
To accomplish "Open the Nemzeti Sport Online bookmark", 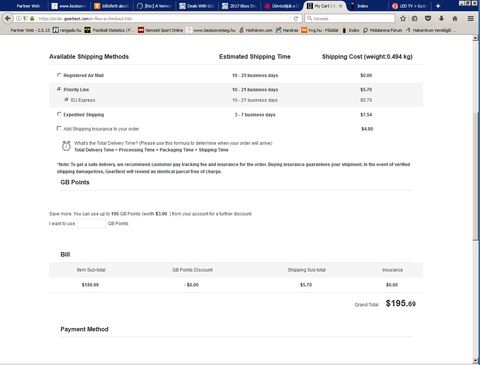I will [161, 30].
